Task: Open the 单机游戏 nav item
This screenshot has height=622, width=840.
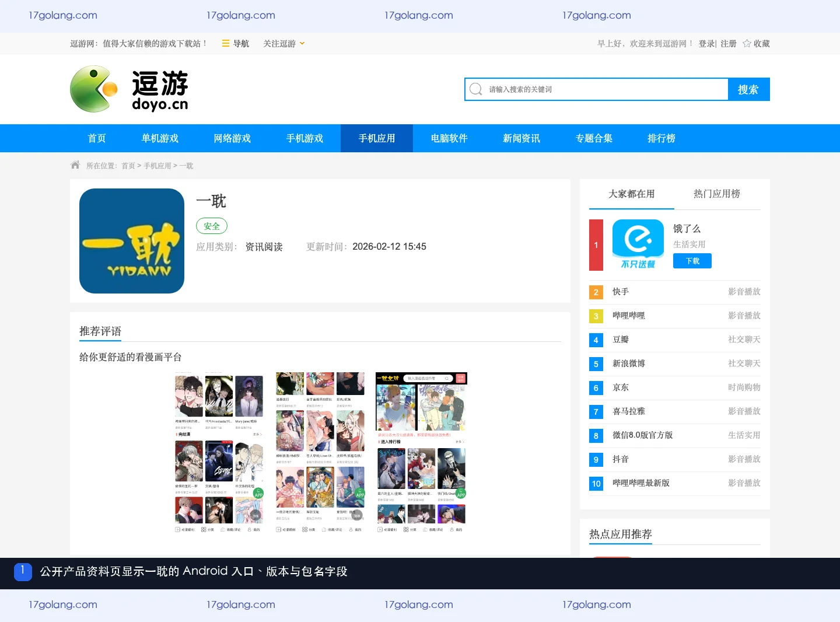Action: coord(160,138)
